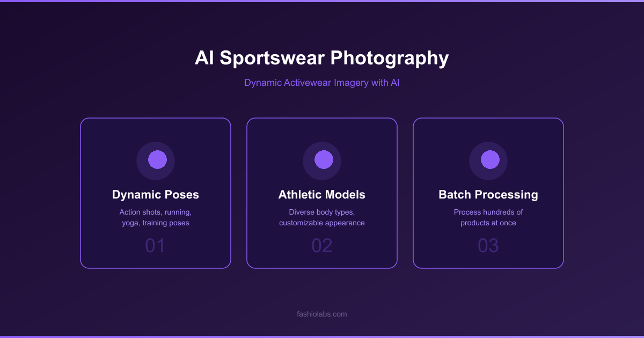Select the Dynamic Poses card title
644x338 pixels.
156,194
